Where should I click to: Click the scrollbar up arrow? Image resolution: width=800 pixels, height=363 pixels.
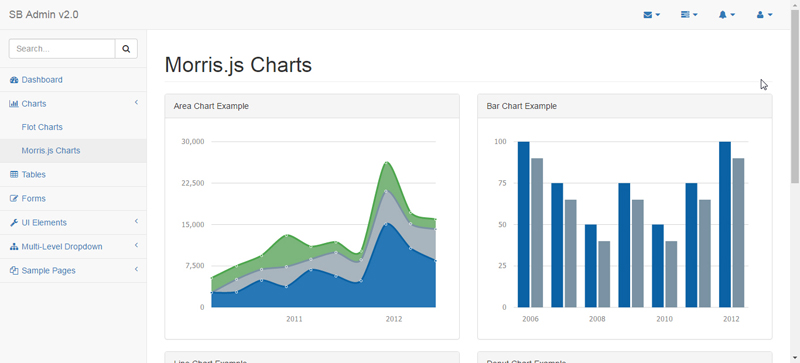[795, 4]
